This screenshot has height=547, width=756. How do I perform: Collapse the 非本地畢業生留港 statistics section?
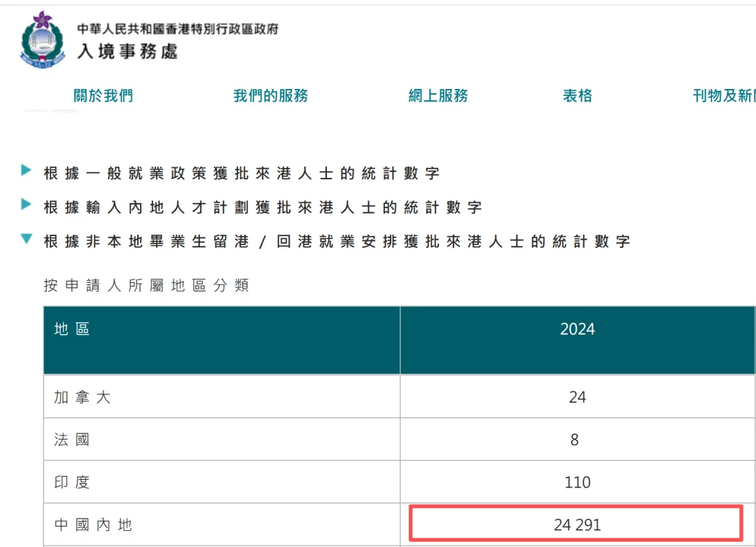(336, 241)
